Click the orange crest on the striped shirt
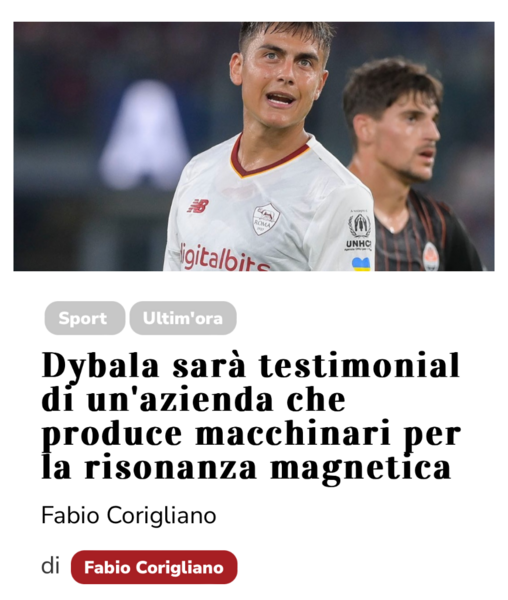This screenshot has height=600, width=508. (x=431, y=256)
